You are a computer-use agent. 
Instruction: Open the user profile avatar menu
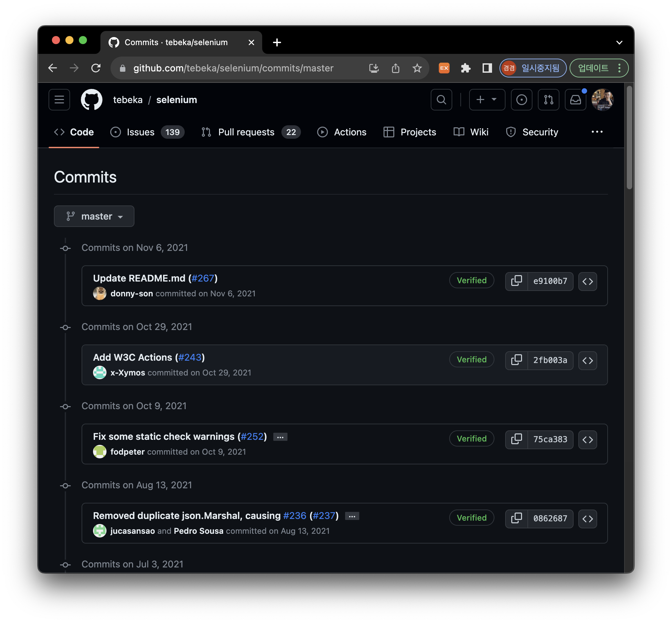coord(602,100)
